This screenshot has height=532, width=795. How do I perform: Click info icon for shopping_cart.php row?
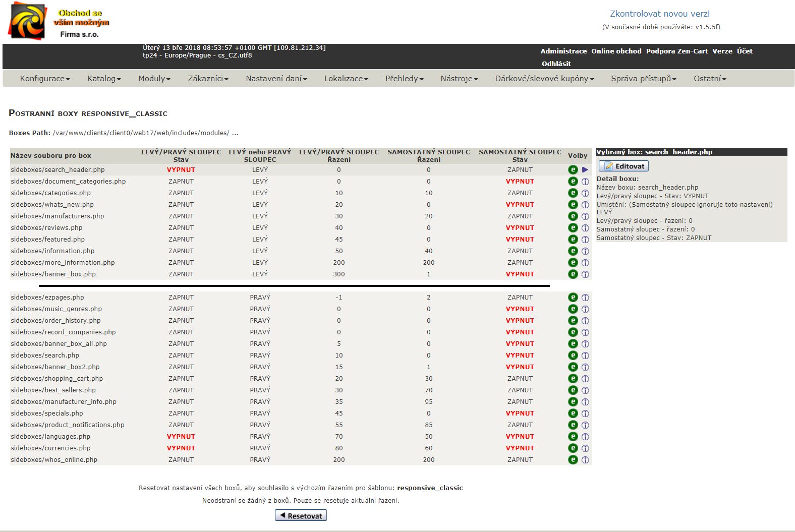(x=585, y=379)
